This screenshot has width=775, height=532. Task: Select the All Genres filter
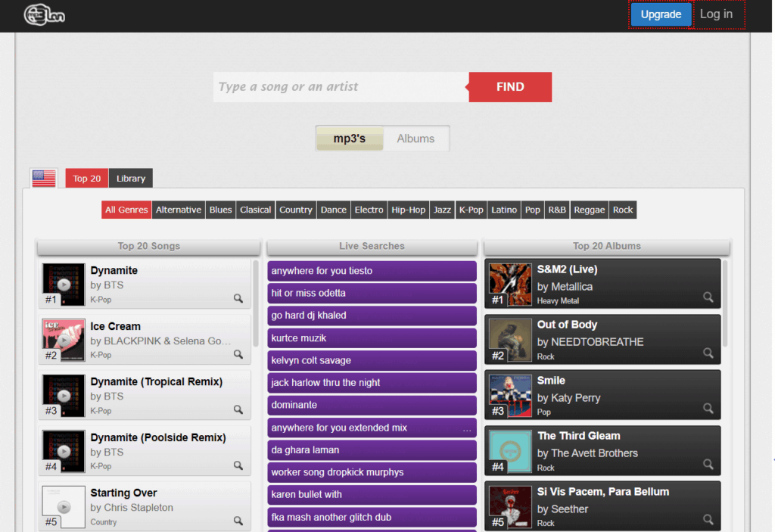click(x=126, y=210)
